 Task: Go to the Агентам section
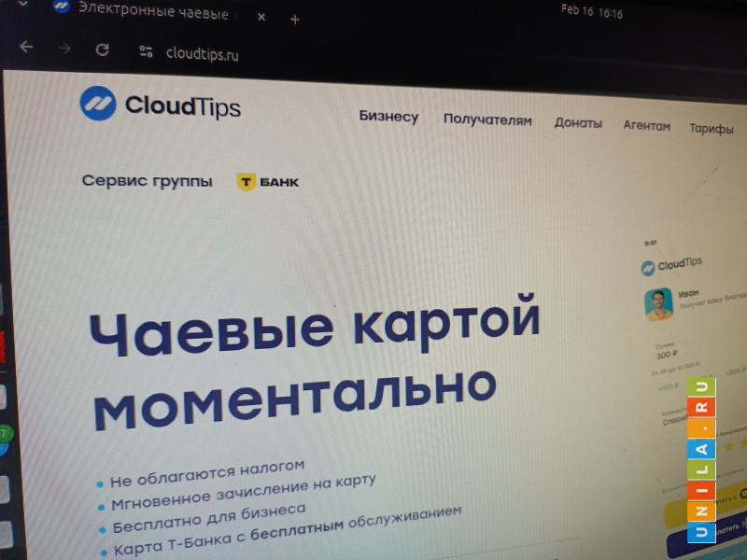point(646,126)
